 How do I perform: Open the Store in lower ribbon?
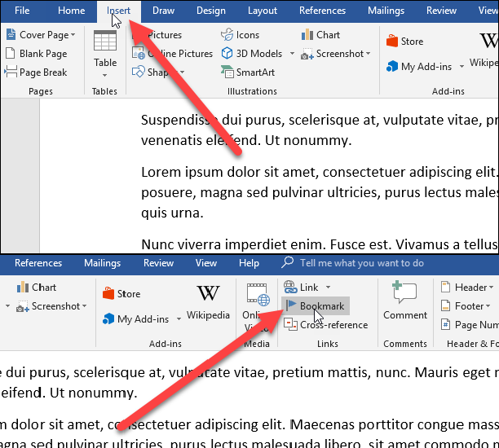pyautogui.click(x=121, y=293)
